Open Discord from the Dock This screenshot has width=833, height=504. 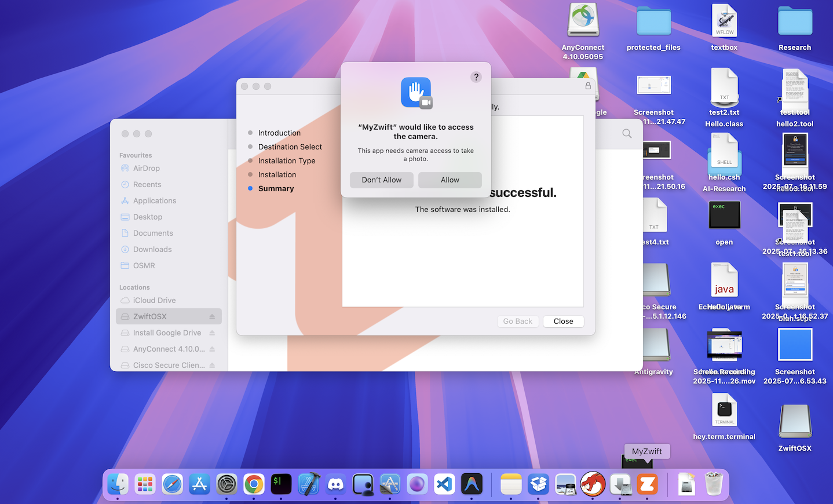tap(336, 484)
